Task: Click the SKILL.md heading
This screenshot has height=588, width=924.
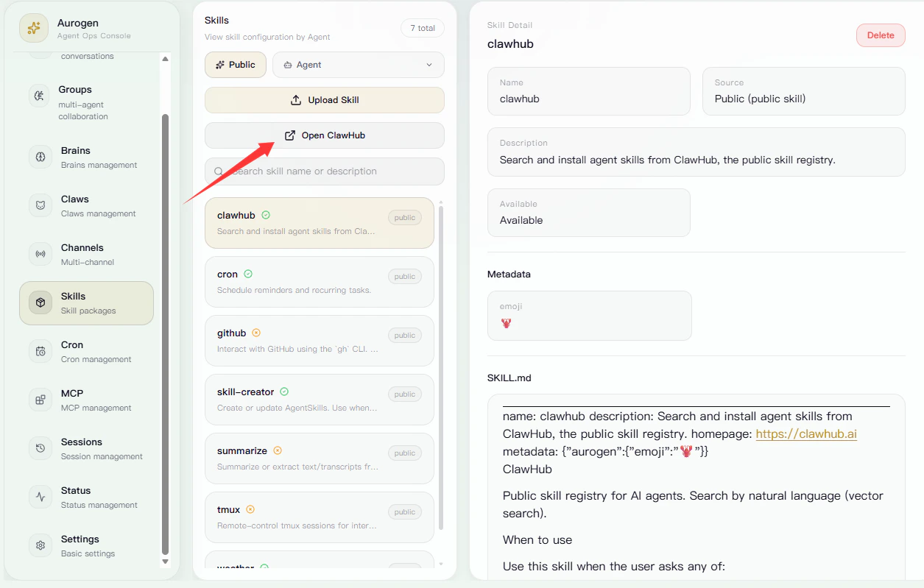Action: [x=509, y=378]
